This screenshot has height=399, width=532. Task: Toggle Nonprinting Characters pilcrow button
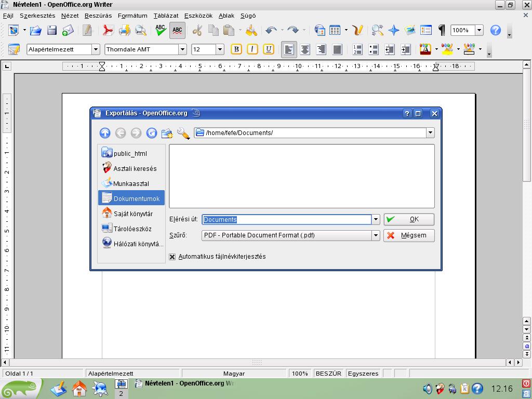(442, 30)
